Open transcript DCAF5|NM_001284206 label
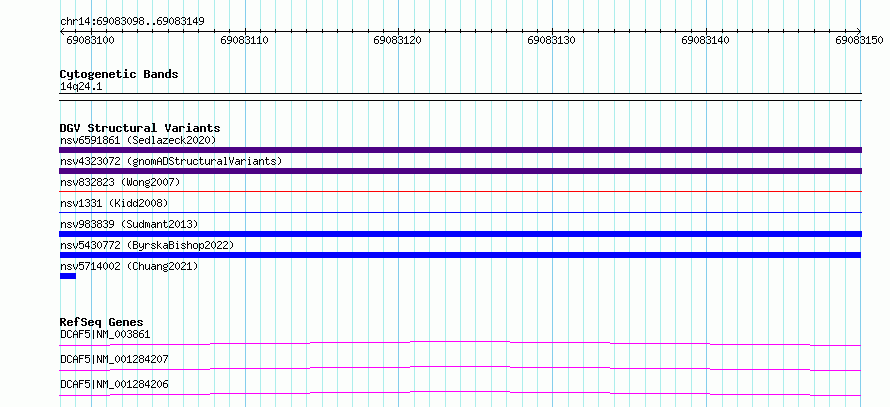 (114, 384)
